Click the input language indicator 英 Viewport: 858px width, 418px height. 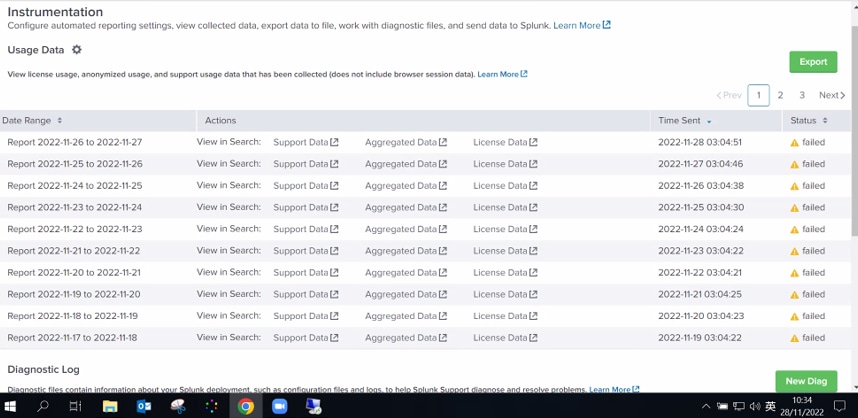[x=770, y=406]
